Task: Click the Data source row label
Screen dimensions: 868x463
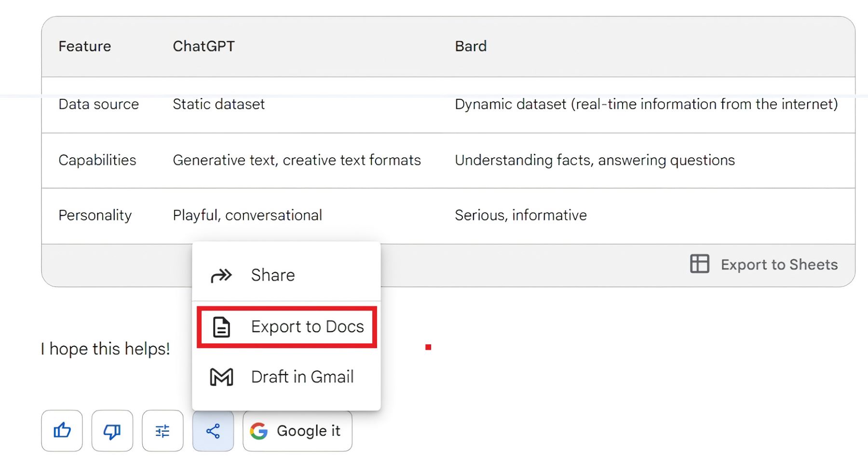Action: [98, 104]
